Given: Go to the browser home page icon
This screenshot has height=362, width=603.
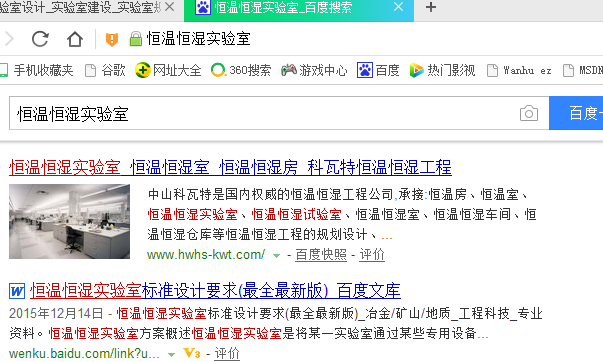Looking at the screenshot, I should pos(75,39).
